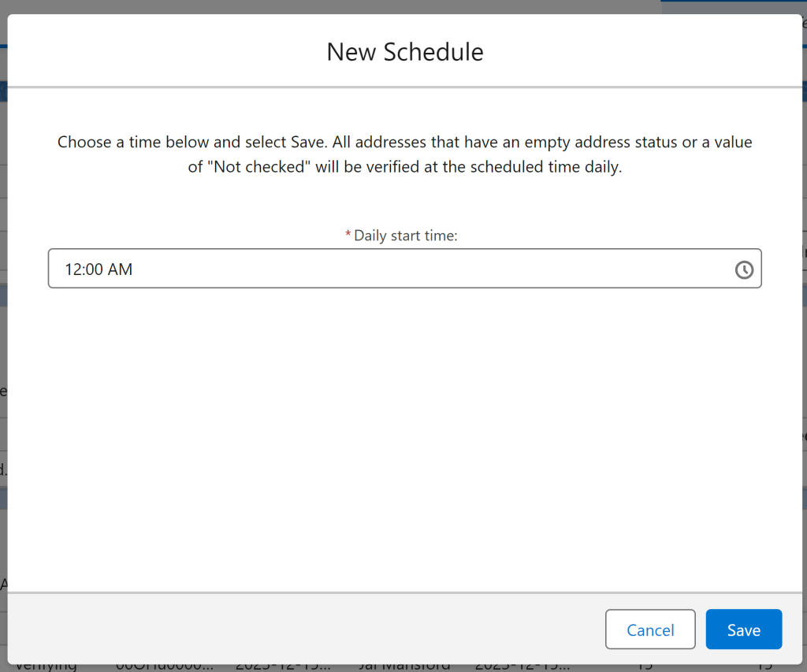This screenshot has height=672, width=807.
Task: Click dimmed backdrop above the dialog
Action: (315, 6)
